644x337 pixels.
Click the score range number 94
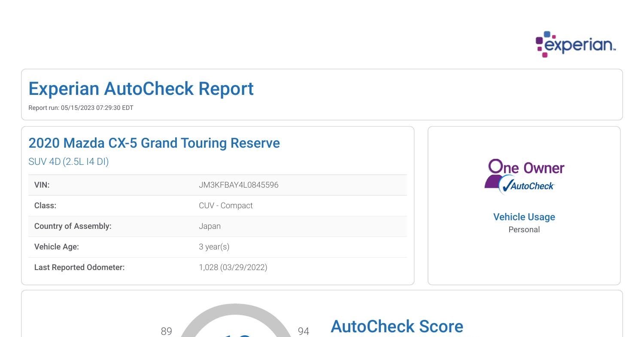click(x=304, y=331)
